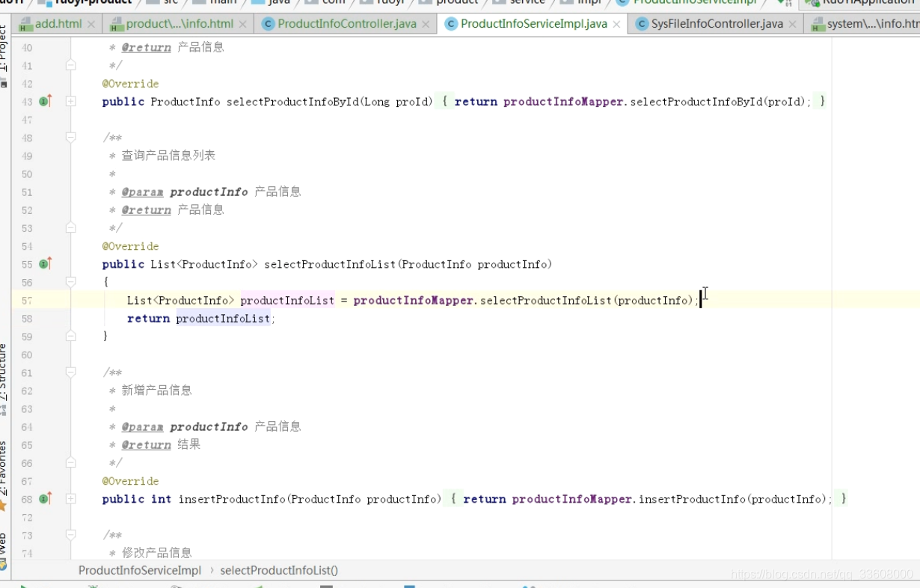The width and height of the screenshot is (920, 588).
Task: Select the ProductInfoServiceImpl.java tab
Action: [533, 24]
